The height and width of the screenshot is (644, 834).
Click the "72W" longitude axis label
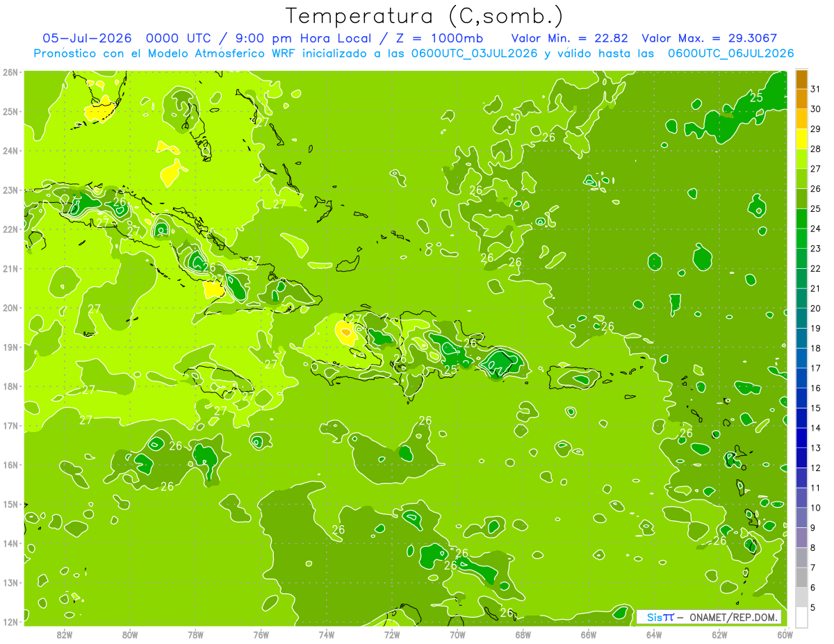click(x=392, y=634)
